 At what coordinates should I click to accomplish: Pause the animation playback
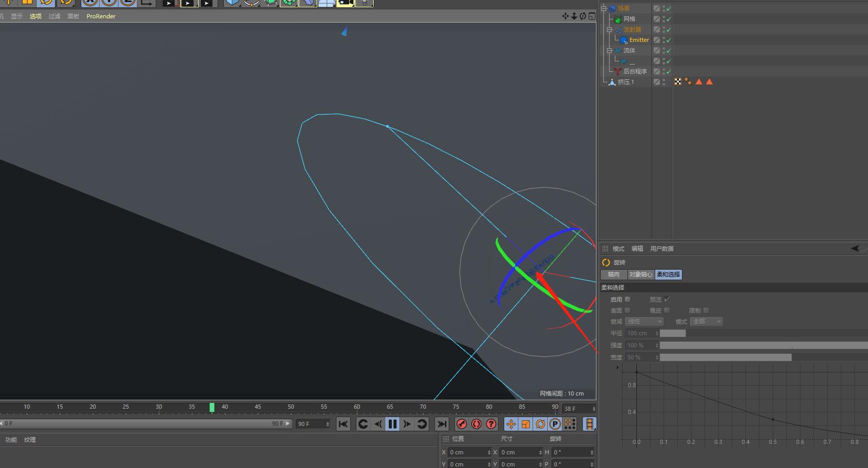[392, 424]
